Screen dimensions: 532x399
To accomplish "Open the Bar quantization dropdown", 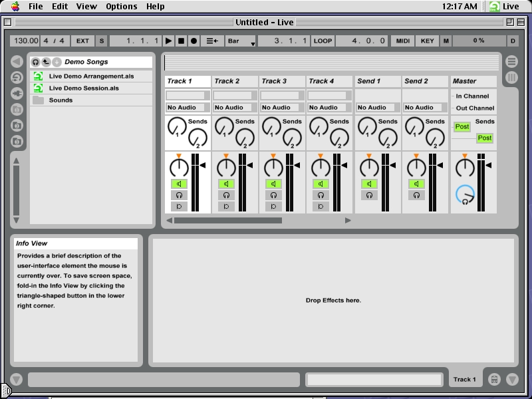I will pos(241,41).
